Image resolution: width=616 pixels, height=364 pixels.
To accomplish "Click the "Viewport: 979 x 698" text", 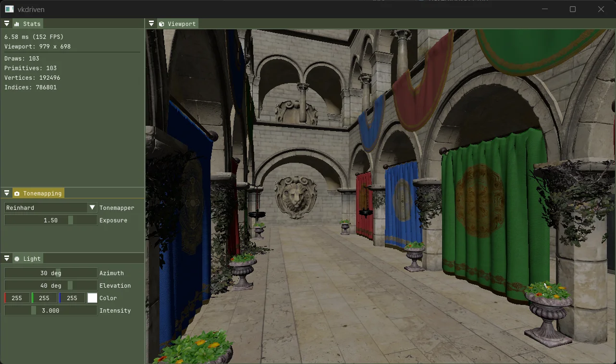I will (x=37, y=46).
